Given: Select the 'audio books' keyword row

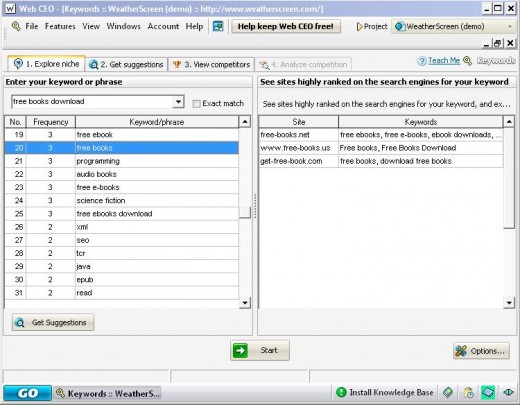Looking at the screenshot, I should pos(122,174).
